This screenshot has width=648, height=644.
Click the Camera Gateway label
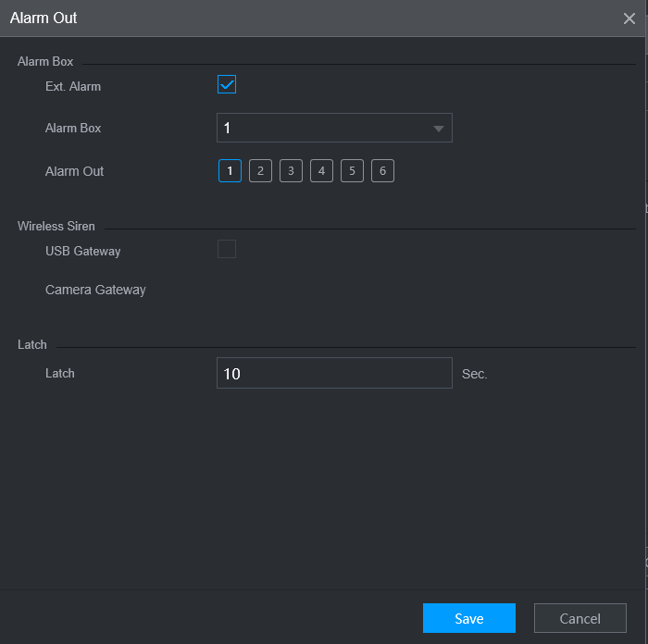[95, 290]
